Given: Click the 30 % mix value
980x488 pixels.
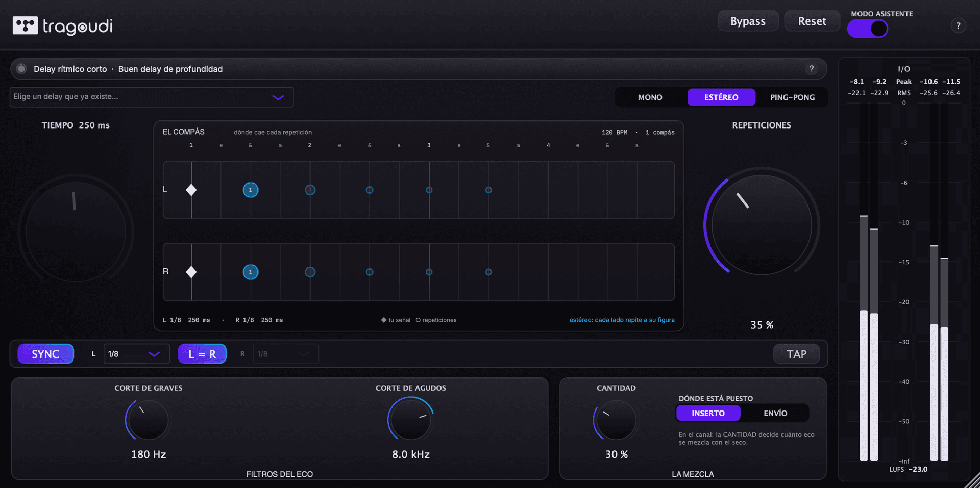Looking at the screenshot, I should [617, 454].
